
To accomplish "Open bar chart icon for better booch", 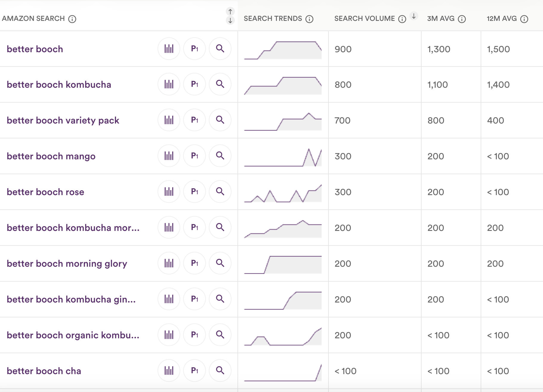I will click(169, 49).
